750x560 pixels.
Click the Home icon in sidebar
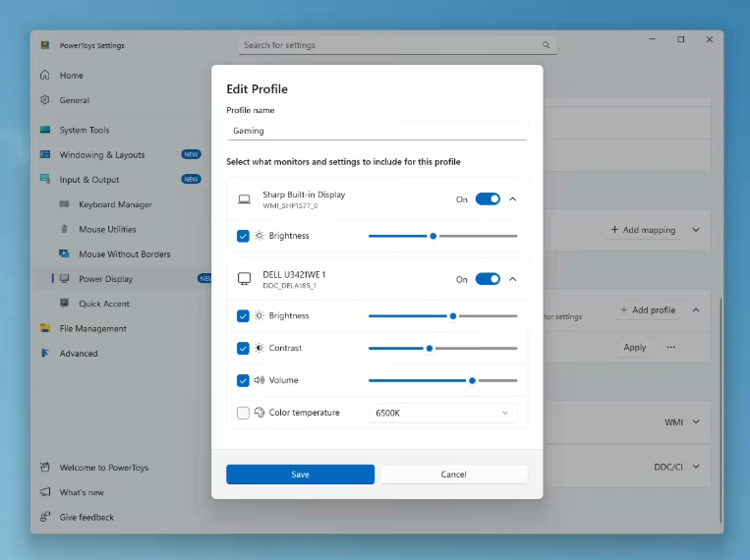coord(45,76)
